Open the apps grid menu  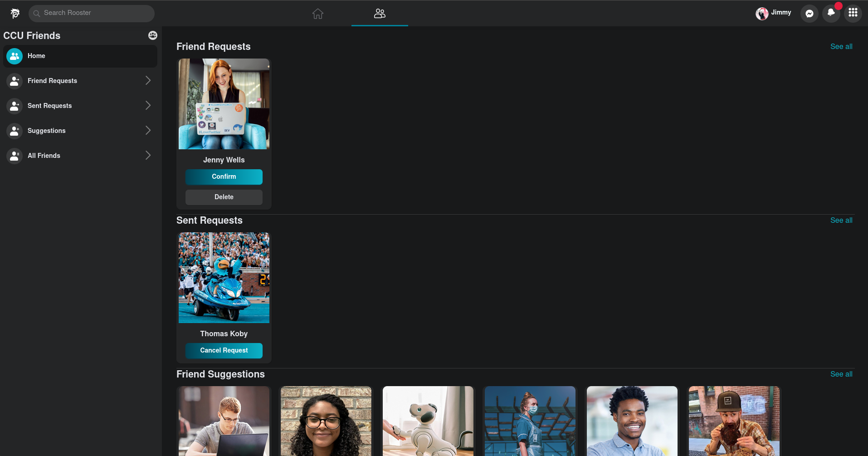pos(853,13)
